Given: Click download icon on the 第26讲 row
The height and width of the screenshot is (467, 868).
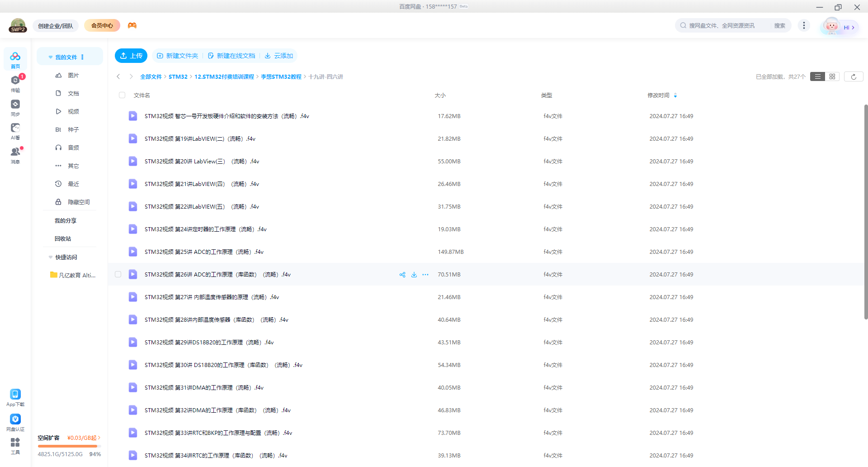Looking at the screenshot, I should tap(414, 275).
